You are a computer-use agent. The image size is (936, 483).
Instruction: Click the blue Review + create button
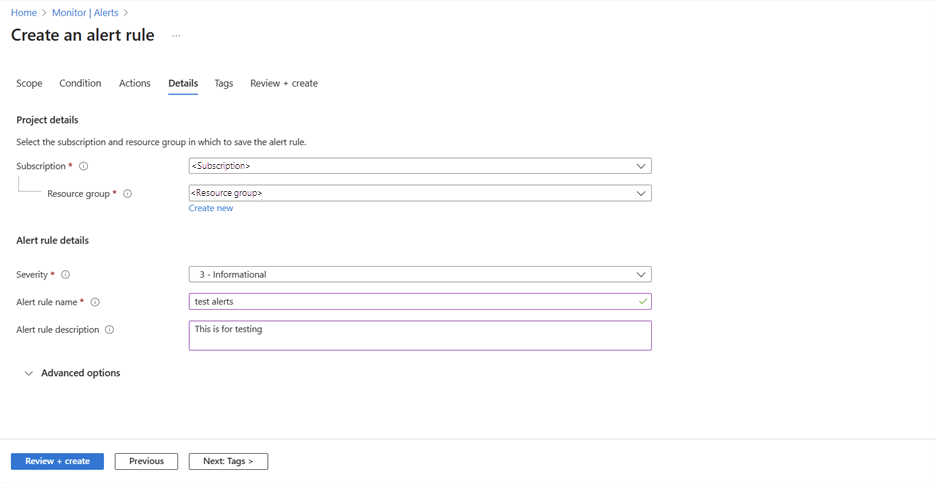[57, 461]
